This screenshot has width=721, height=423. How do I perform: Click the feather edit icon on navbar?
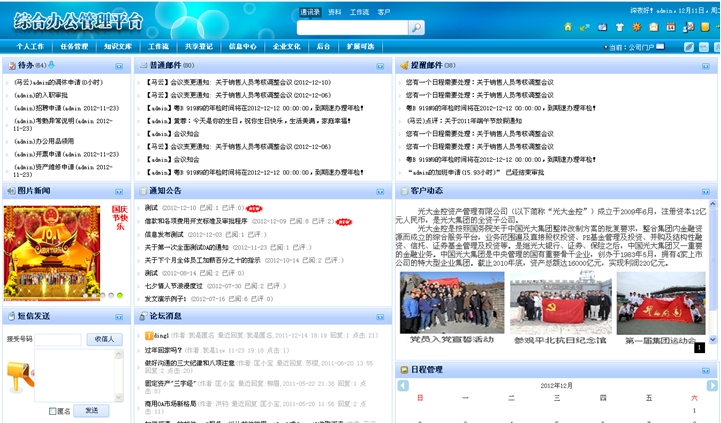[x=689, y=47]
